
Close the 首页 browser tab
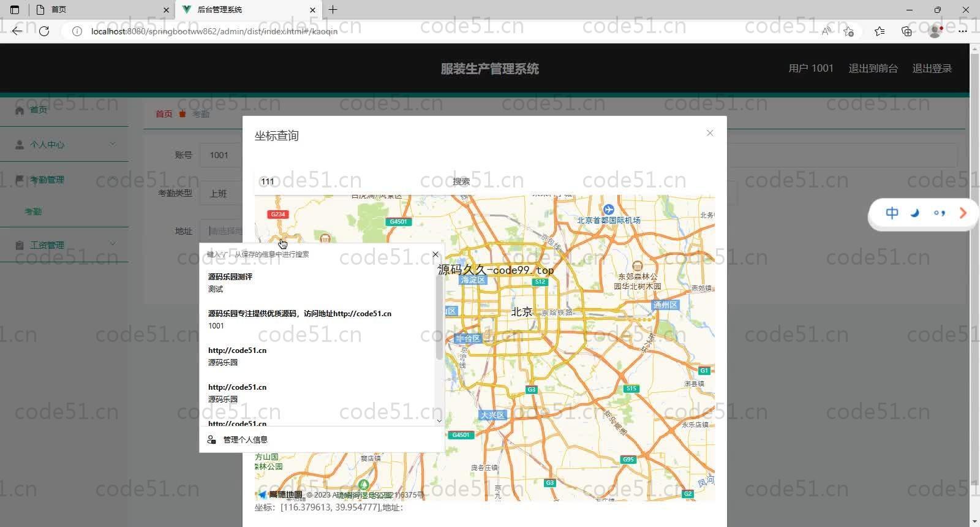click(x=166, y=10)
